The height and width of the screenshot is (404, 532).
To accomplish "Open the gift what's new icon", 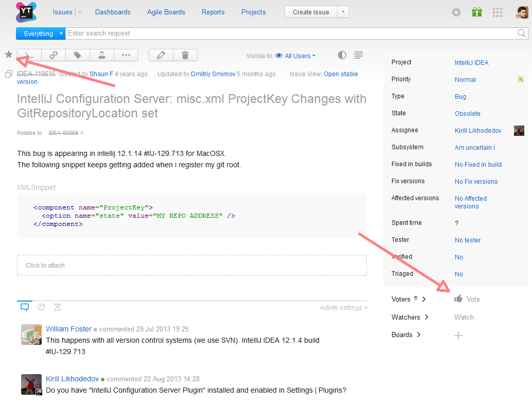I will 477,12.
